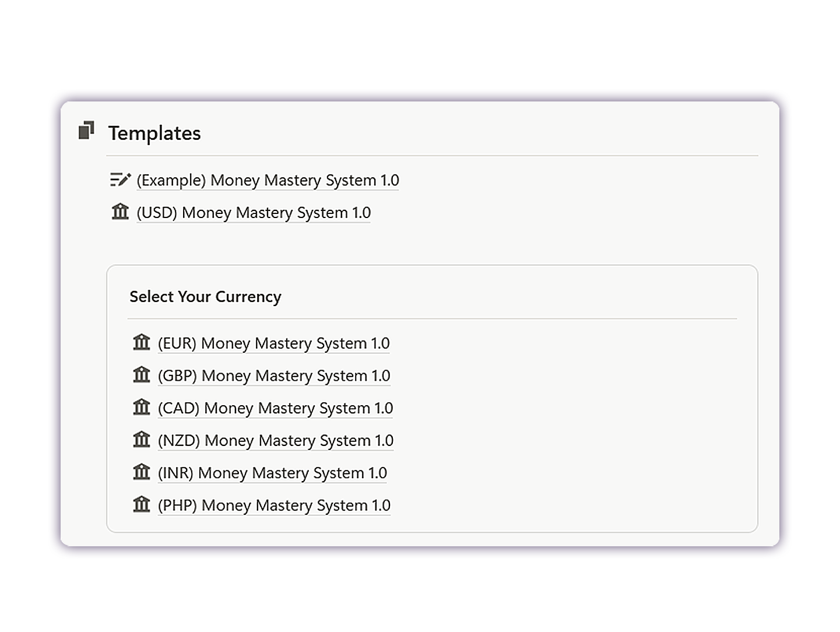
Task: Open the (USD) Money Mastery System 1.0 page
Action: click(x=254, y=213)
